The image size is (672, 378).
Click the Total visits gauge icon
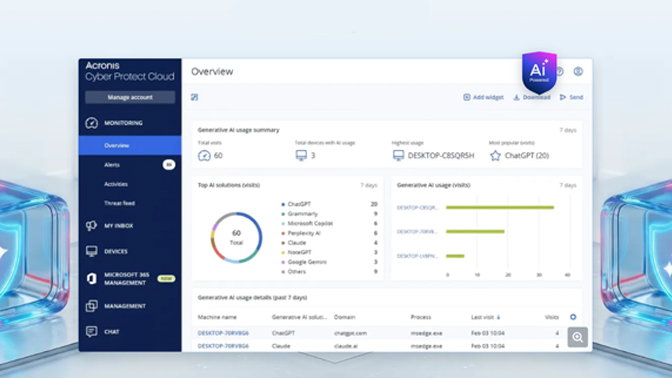click(x=204, y=156)
